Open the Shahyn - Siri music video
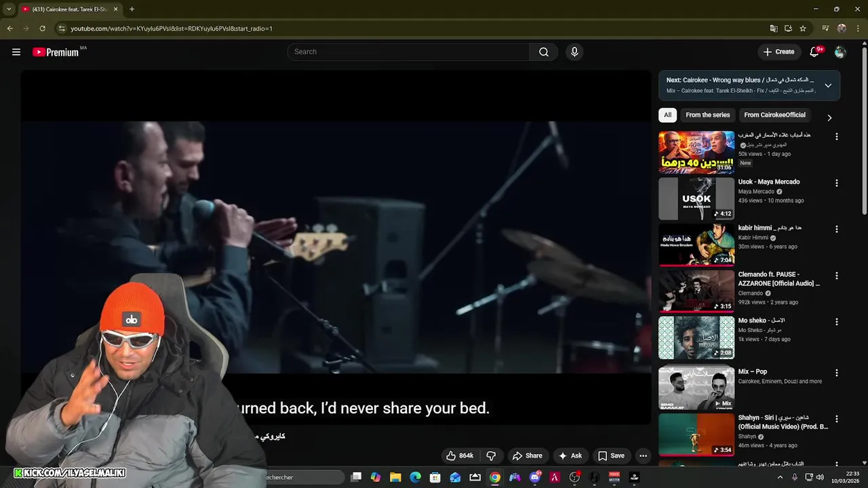868x488 pixels. pos(696,434)
